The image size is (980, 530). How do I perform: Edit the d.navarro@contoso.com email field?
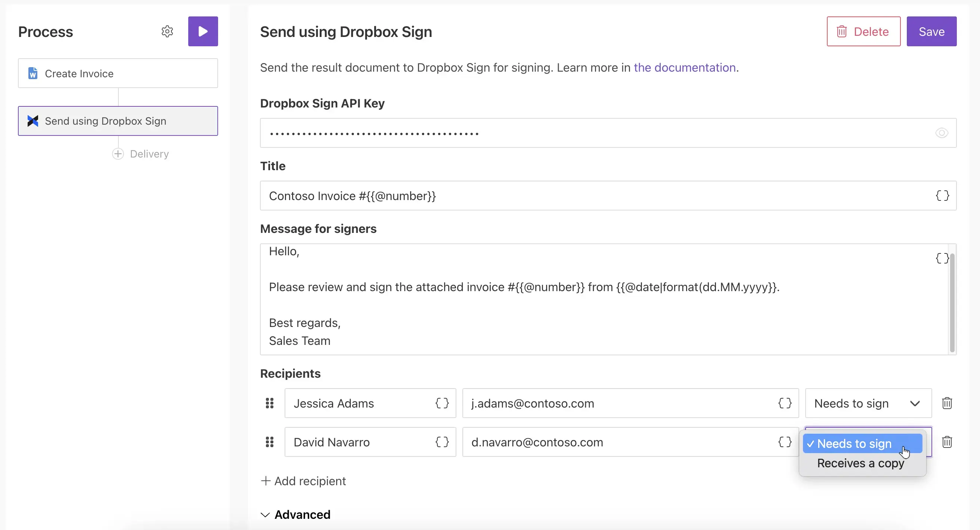click(630, 442)
